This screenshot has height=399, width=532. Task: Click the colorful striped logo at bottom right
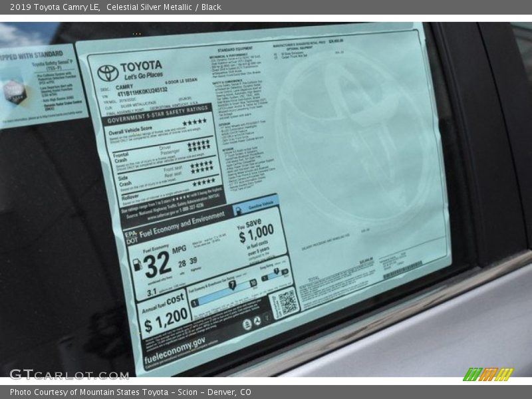[x=487, y=374]
